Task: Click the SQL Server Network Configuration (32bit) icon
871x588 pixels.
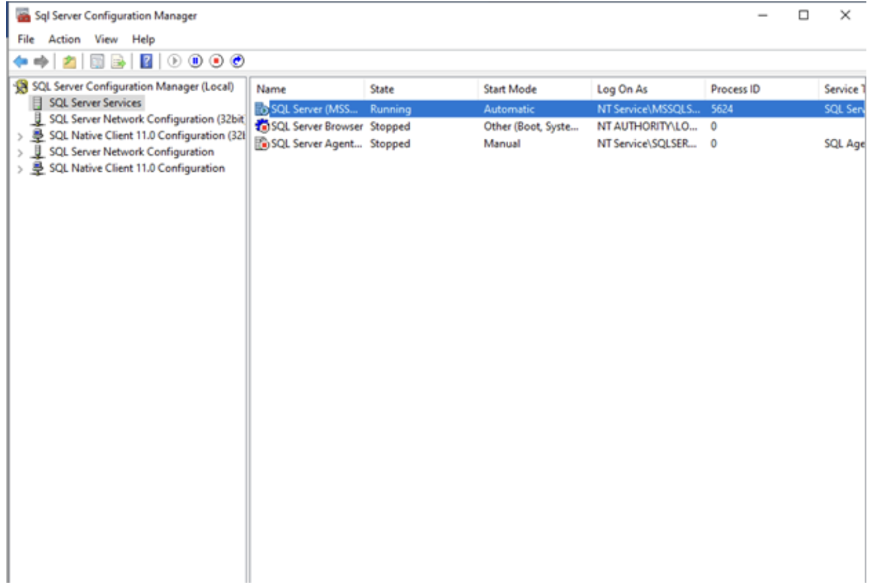Action: point(38,120)
